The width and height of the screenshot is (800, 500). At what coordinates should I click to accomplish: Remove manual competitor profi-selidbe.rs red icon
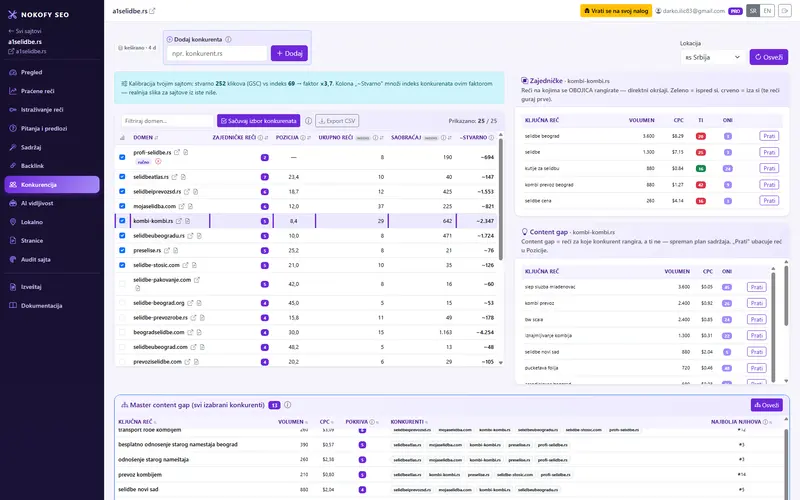coord(158,161)
